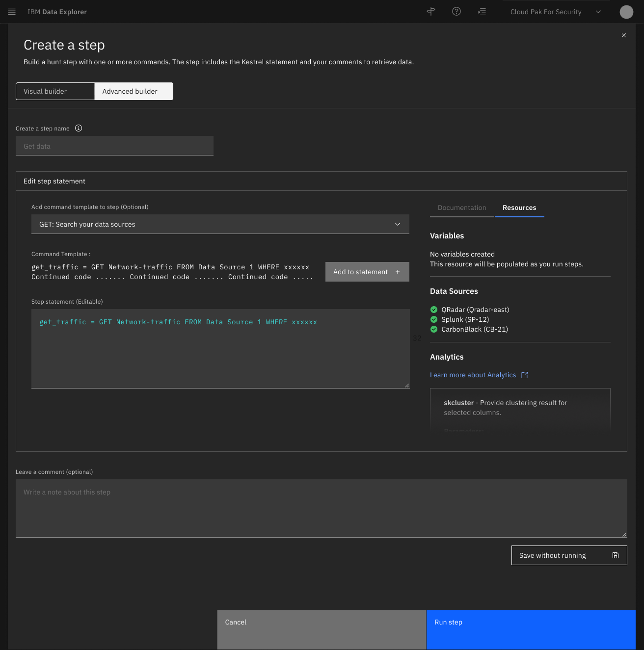Click Run step button
Screen dimensions: 644x650
click(531, 630)
